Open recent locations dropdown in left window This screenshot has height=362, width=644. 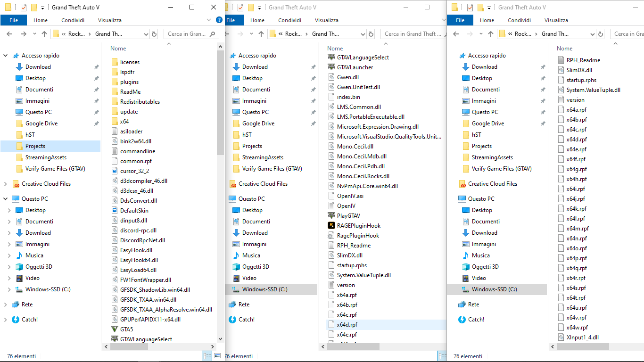pos(34,34)
